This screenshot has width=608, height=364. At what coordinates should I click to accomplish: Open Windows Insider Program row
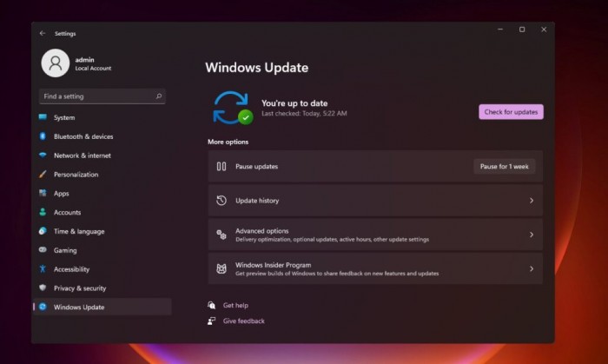coord(375,268)
